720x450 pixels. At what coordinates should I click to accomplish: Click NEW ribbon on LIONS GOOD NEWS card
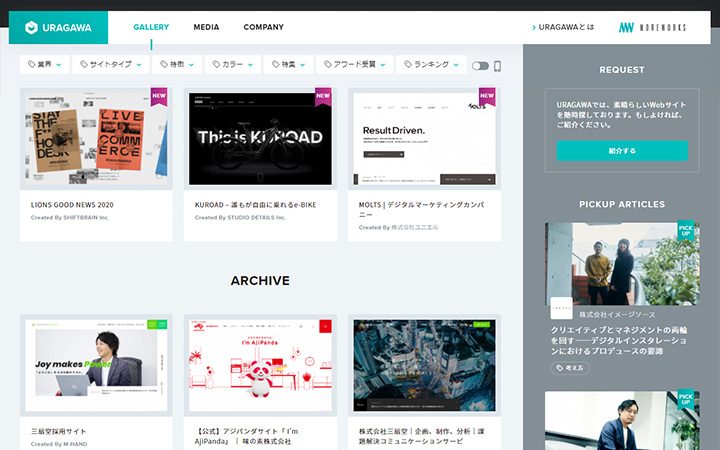tap(159, 96)
